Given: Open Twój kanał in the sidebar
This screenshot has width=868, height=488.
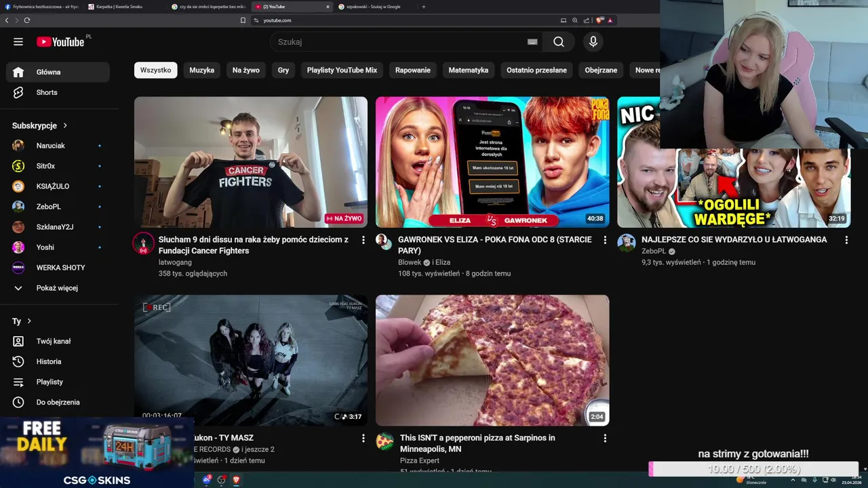Looking at the screenshot, I should coord(58,342).
